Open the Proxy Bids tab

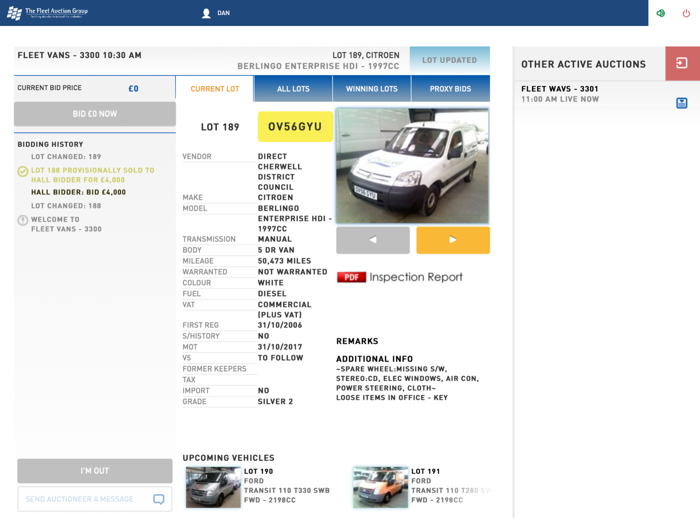tap(450, 89)
